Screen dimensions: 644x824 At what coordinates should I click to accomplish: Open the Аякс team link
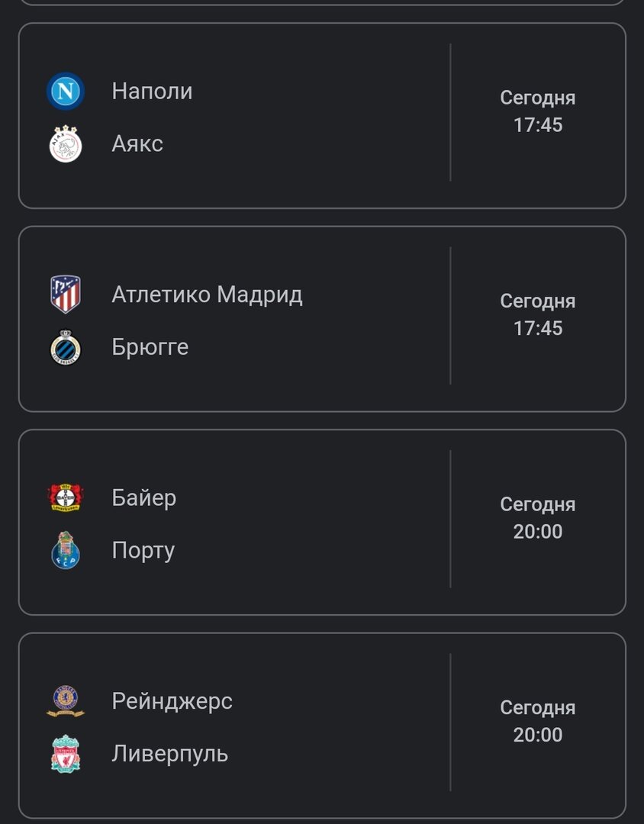pyautogui.click(x=137, y=144)
